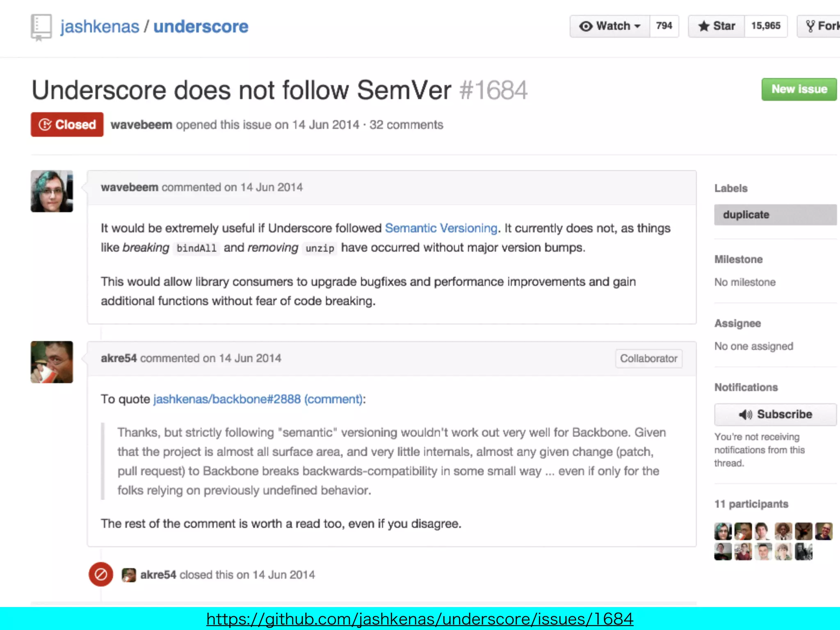The width and height of the screenshot is (840, 630).
Task: Open akre54 link in closed event line
Action: [x=158, y=575]
